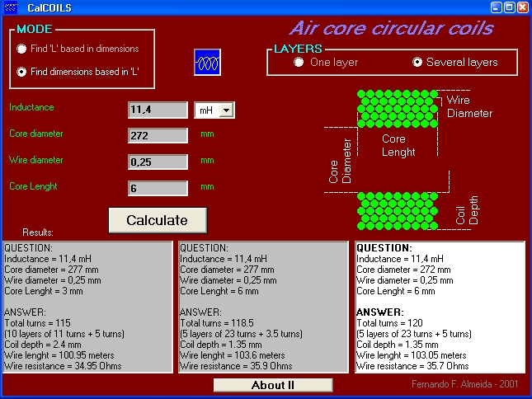The height and width of the screenshot is (399, 532).
Task: Click "(5 layers of 23 turns + 3.5 turns)" text
Action: tap(241, 334)
